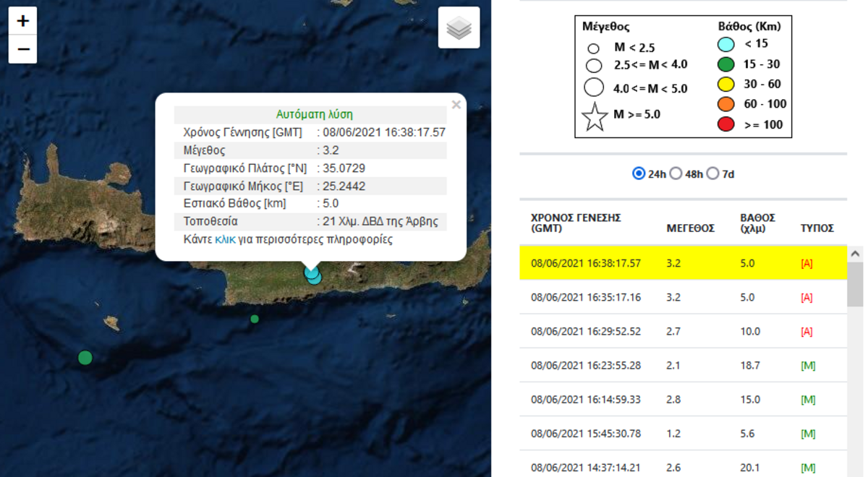Click the 'κλικ' link for more information
This screenshot has height=477, width=868.
225,239
